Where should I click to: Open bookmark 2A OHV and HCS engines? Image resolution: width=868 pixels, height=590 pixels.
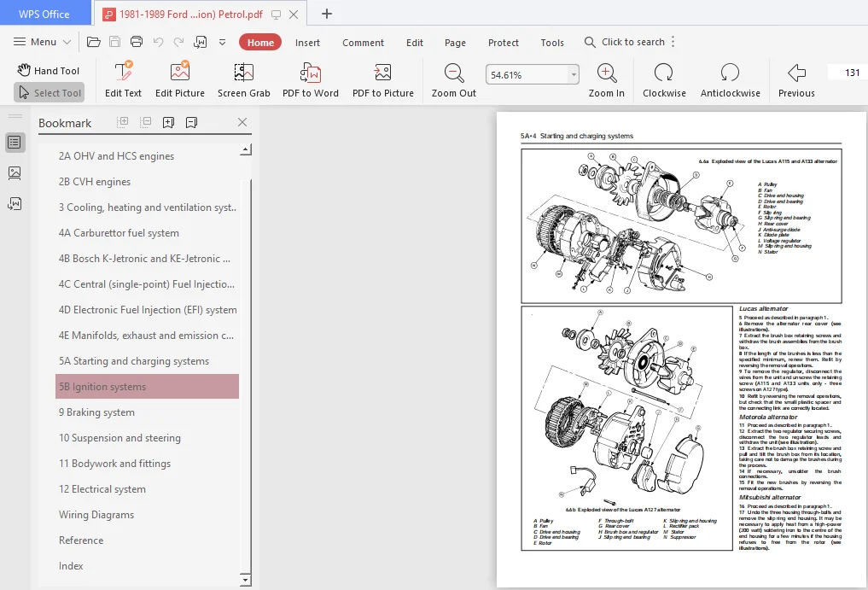[116, 156]
